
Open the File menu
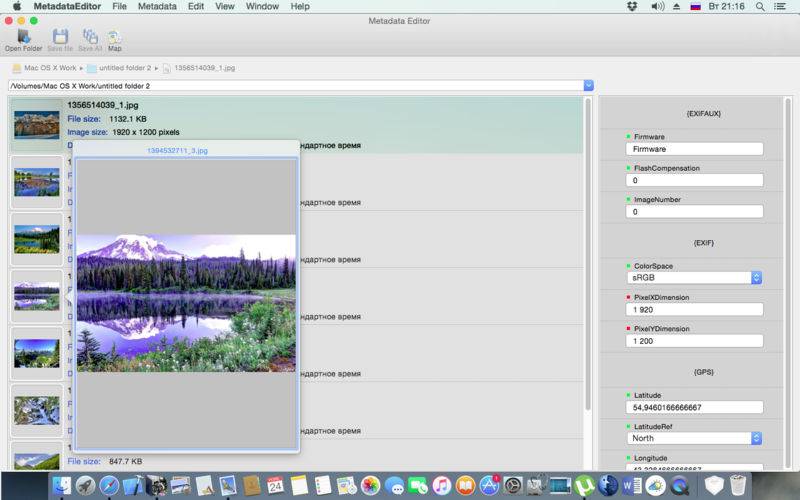tap(119, 7)
